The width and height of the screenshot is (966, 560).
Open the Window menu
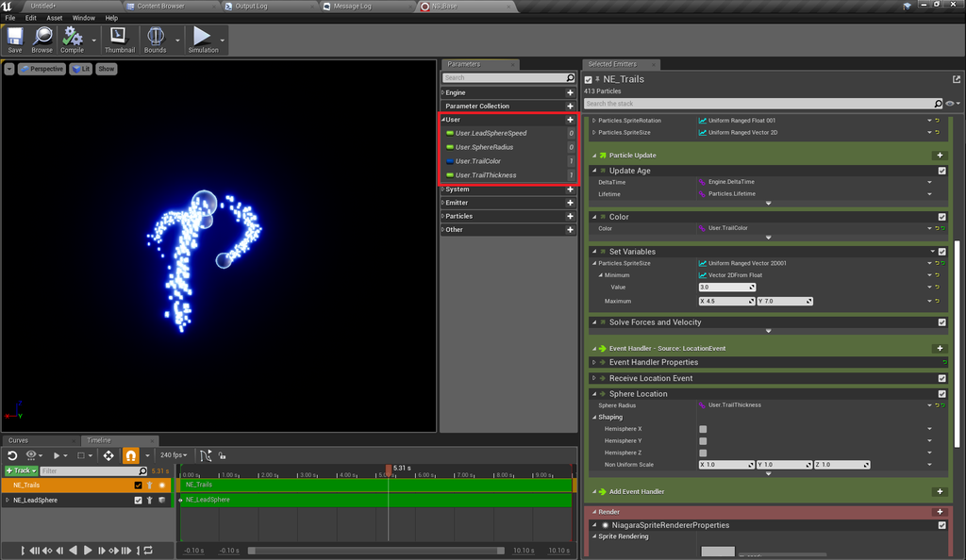pos(84,18)
